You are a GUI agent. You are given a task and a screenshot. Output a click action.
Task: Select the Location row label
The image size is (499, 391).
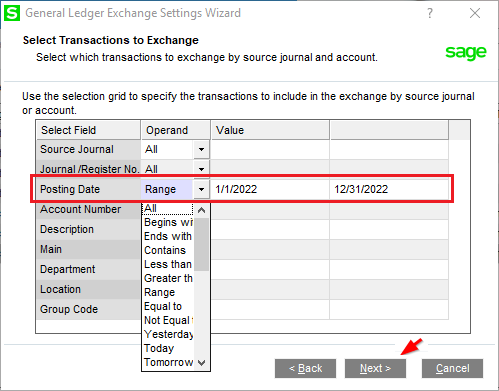tap(88, 289)
